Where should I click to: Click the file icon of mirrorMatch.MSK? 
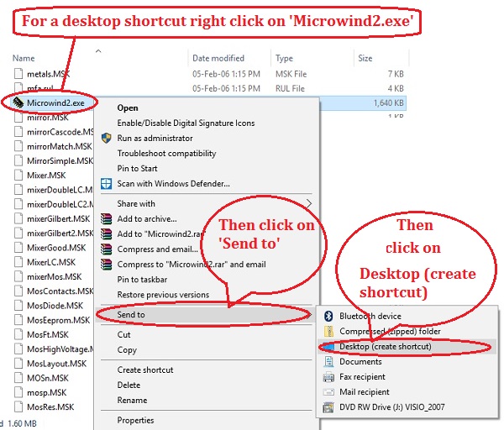(18, 146)
